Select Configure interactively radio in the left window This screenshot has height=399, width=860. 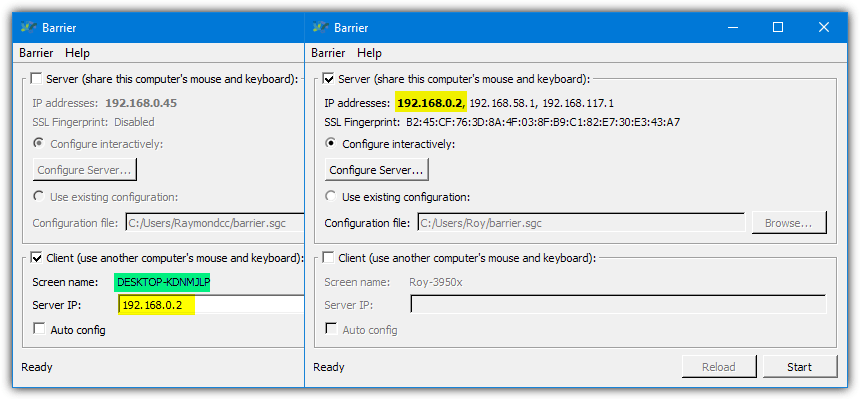pyautogui.click(x=38, y=143)
